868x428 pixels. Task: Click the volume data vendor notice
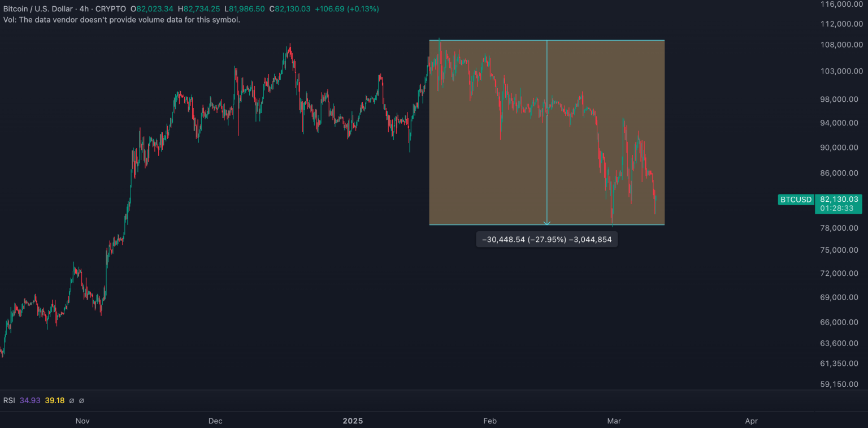(x=121, y=20)
